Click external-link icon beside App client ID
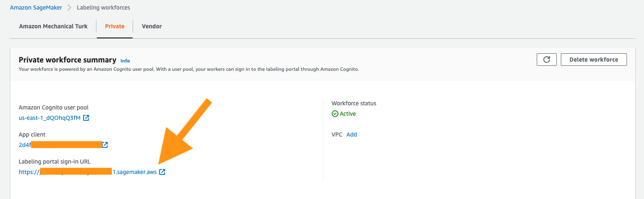Image resolution: width=644 pixels, height=199 pixels. pyautogui.click(x=105, y=145)
